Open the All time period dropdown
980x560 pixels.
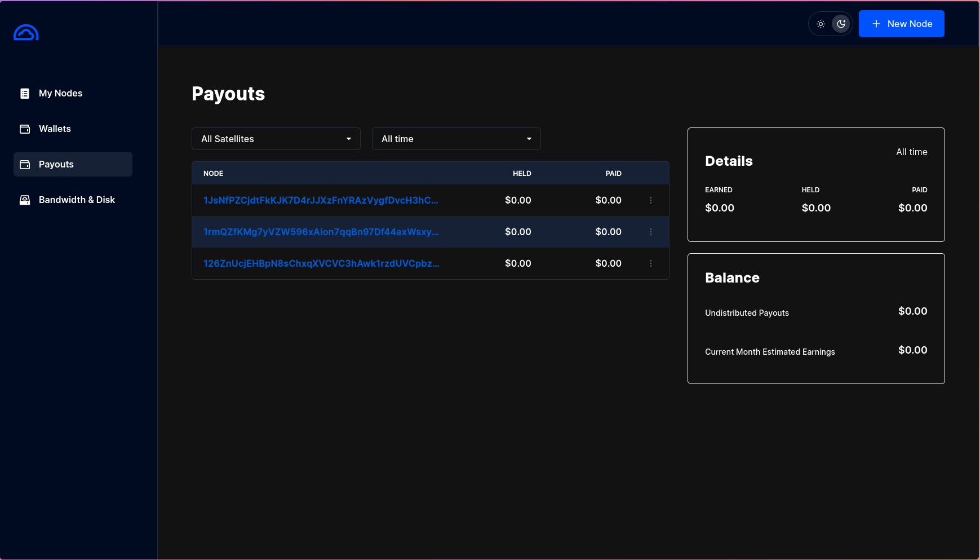pyautogui.click(x=456, y=139)
